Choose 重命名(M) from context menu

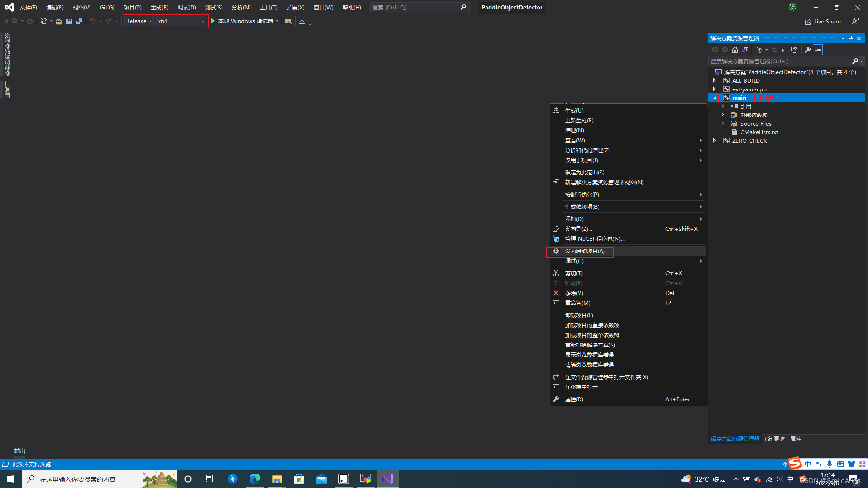[x=628, y=303]
